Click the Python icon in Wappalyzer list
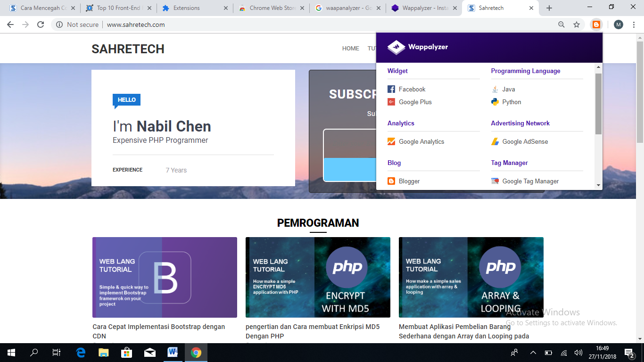 pos(495,102)
